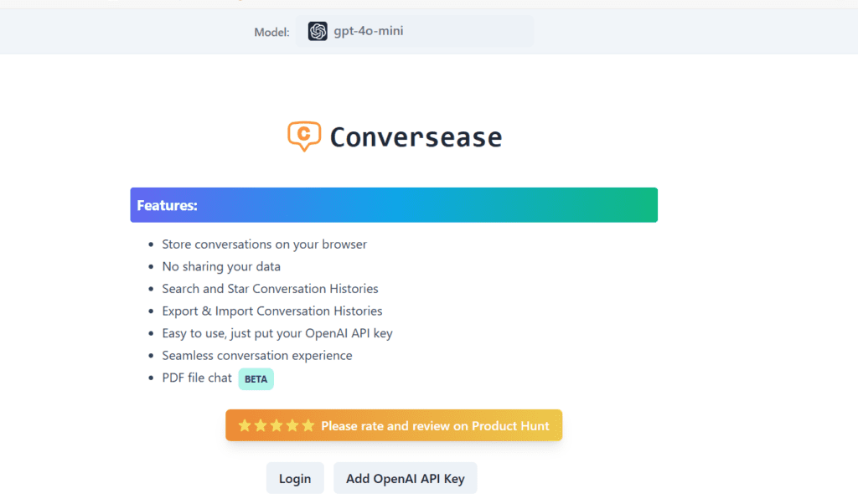
Task: Select the second rating star
Action: [x=261, y=425]
